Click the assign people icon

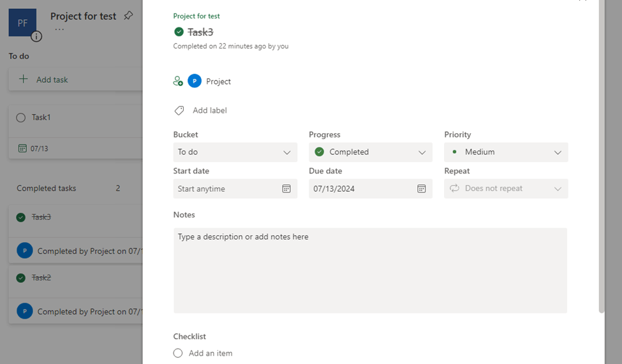pos(178,82)
